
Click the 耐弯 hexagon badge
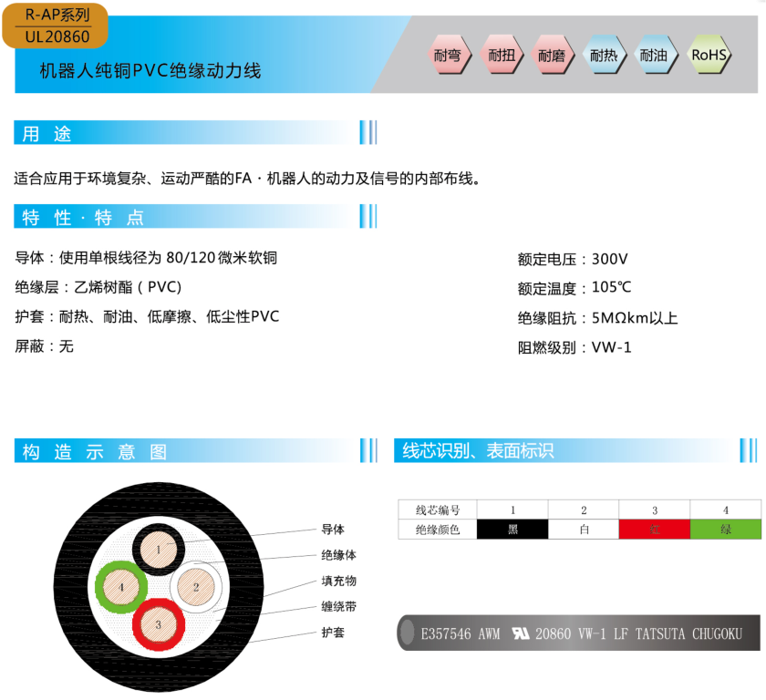click(450, 56)
